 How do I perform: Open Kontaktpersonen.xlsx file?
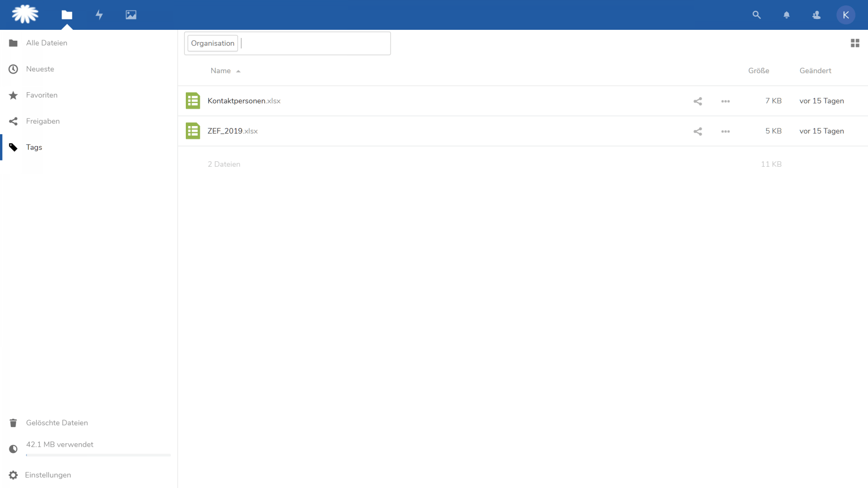point(244,101)
